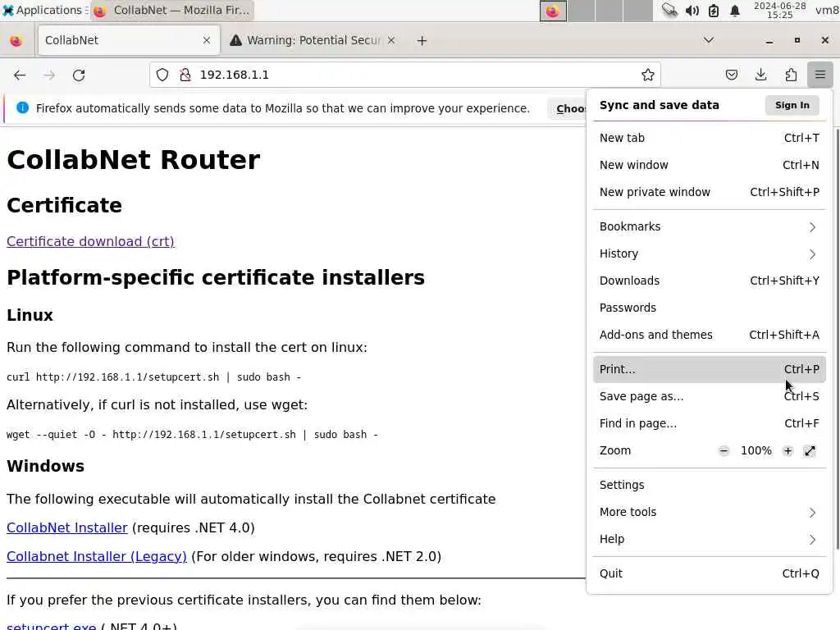Open the CollabNet Installer link
The width and height of the screenshot is (840, 630).
click(x=67, y=527)
